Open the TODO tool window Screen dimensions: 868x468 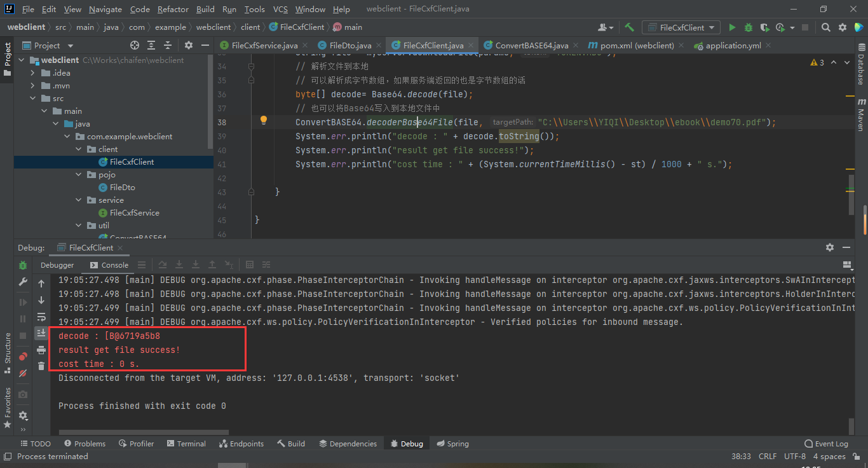pos(36,443)
